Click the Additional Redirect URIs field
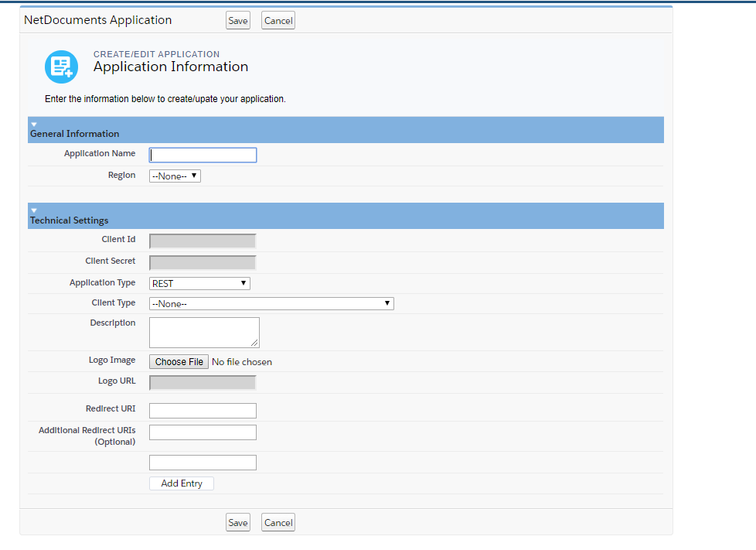 203,432
